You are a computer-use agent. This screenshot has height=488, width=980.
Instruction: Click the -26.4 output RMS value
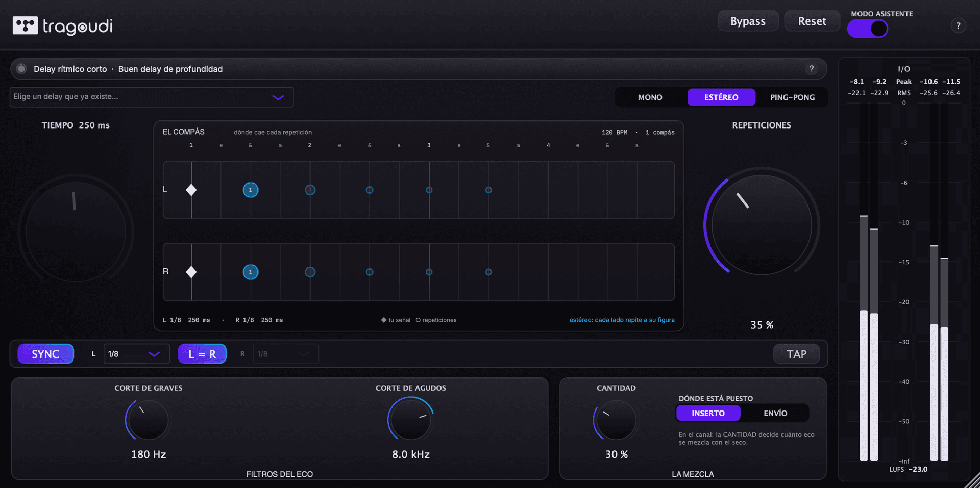[x=951, y=93]
